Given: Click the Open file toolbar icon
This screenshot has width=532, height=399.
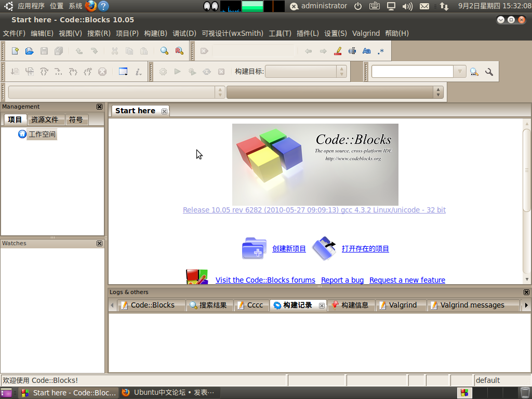Looking at the screenshot, I should [30, 51].
